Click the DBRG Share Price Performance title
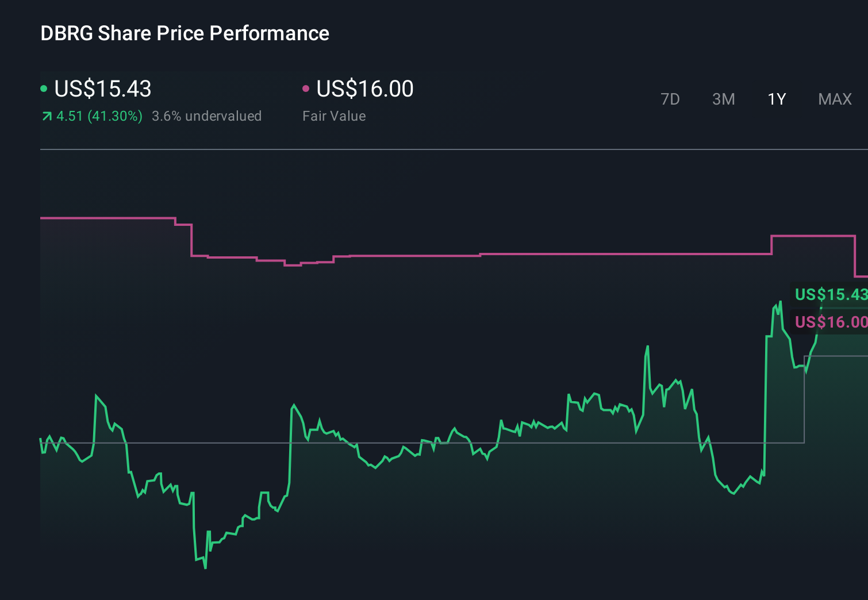The image size is (868, 600). (185, 33)
